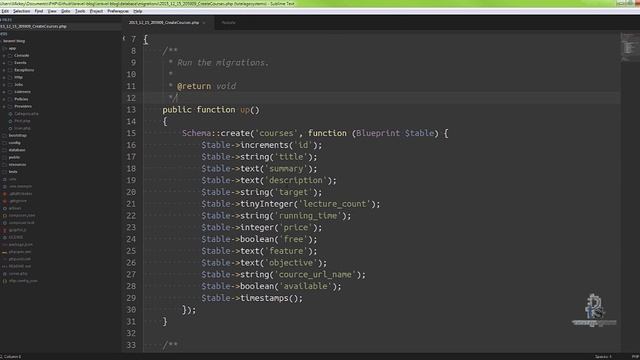Click the package.json file icon
The image size is (640, 360).
(x=5, y=244)
